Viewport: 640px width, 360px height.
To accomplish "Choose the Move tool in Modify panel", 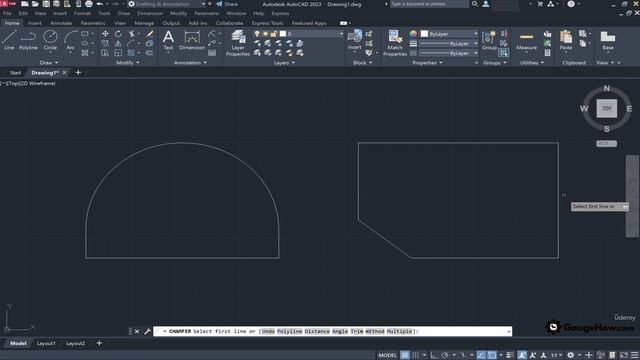I will click(105, 34).
